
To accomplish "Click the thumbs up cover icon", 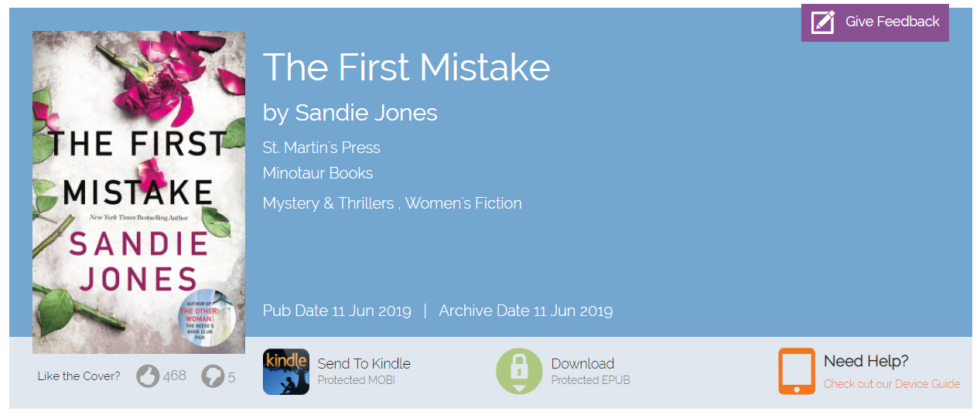I will coord(148,376).
